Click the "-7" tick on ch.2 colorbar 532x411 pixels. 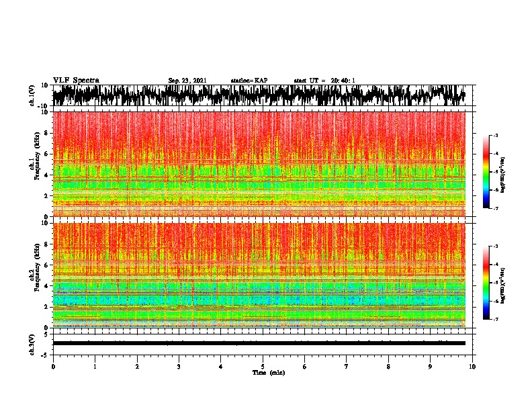tap(495, 319)
